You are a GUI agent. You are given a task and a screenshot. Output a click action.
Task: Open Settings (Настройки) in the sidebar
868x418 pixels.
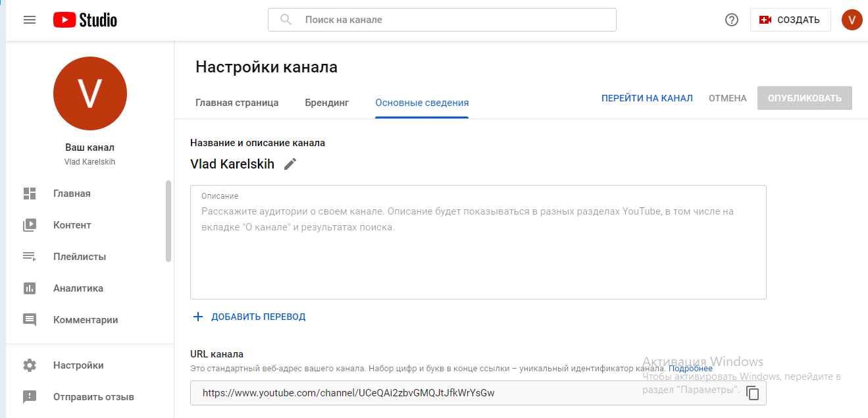point(78,365)
